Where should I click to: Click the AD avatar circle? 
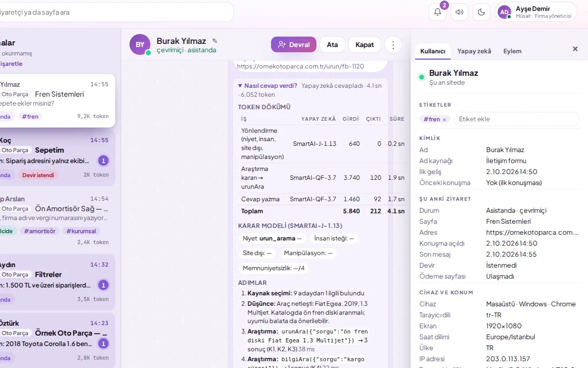504,12
